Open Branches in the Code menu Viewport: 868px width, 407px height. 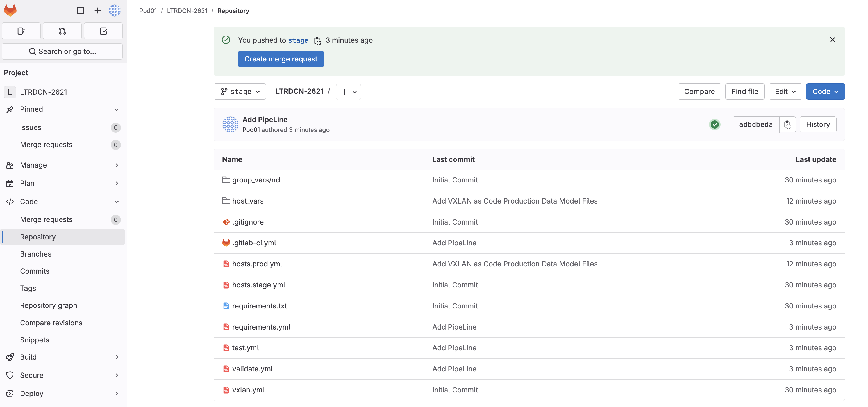[36, 254]
